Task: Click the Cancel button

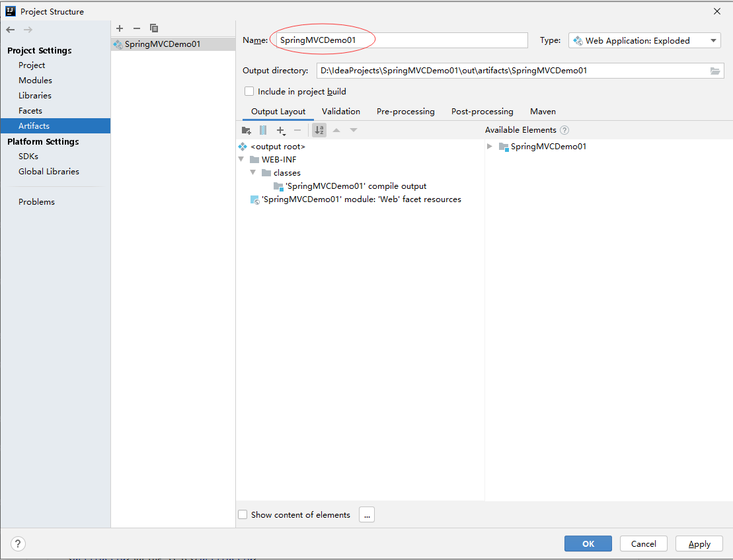Action: click(643, 543)
